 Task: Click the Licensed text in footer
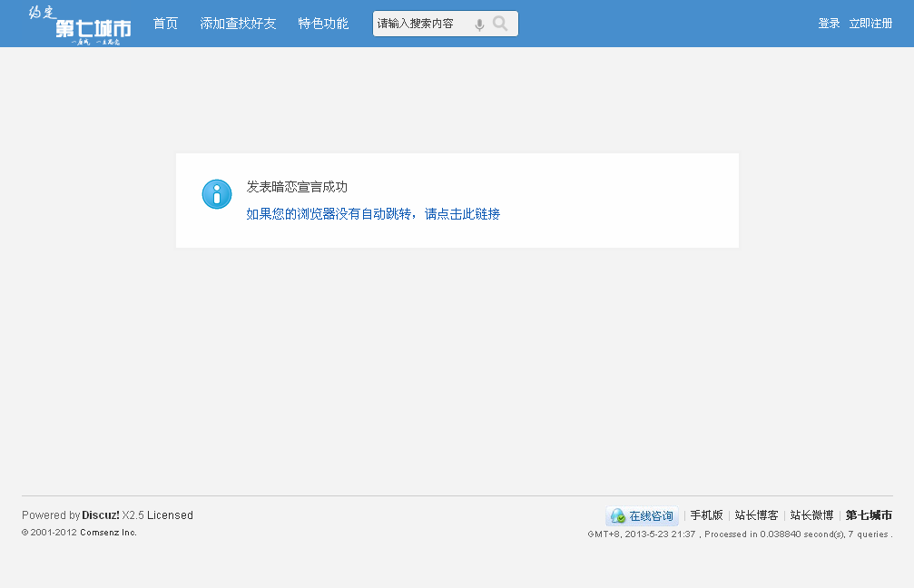[170, 515]
